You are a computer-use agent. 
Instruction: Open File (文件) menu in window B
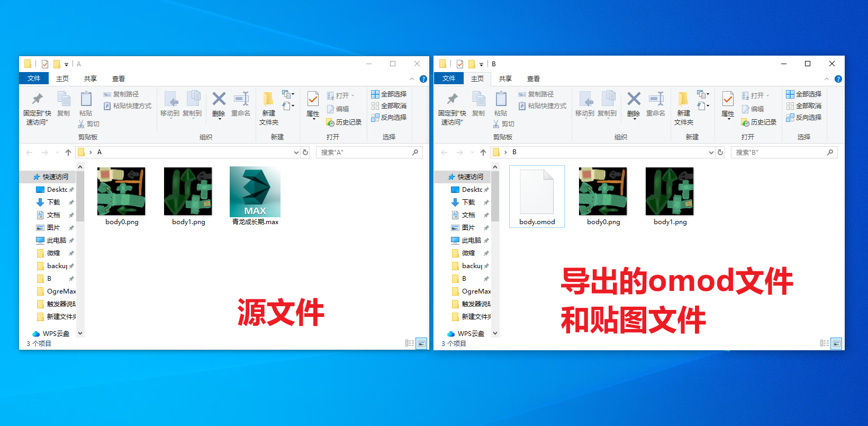click(x=449, y=78)
